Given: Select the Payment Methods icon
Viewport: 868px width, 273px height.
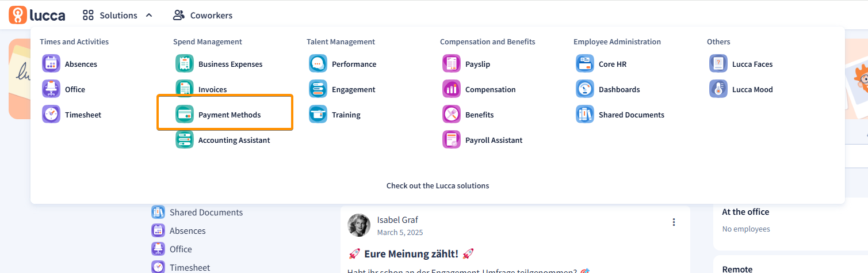Looking at the screenshot, I should pos(185,115).
